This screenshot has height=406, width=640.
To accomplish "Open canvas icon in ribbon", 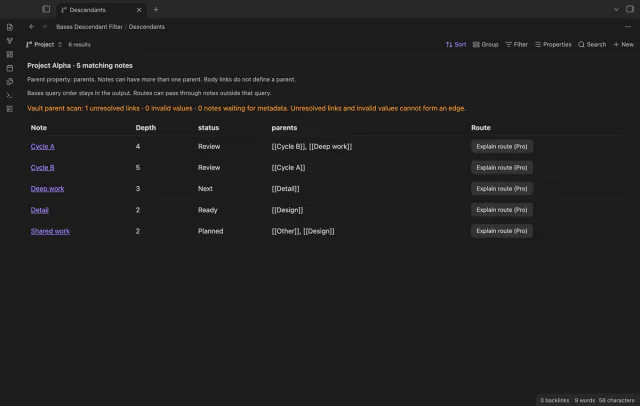I will click(x=10, y=54).
